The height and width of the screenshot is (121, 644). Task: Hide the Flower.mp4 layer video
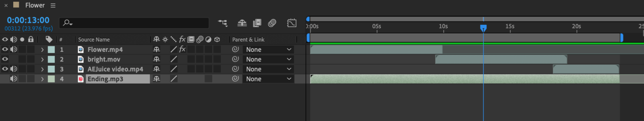pyautogui.click(x=5, y=49)
